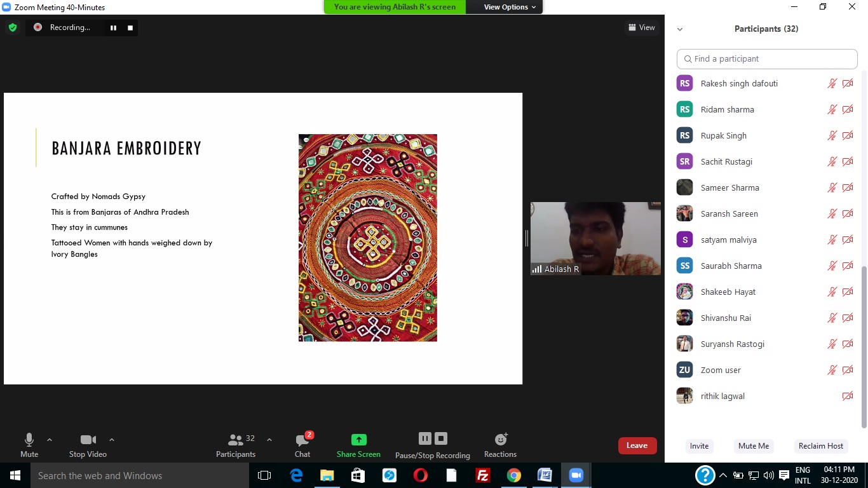The image size is (868, 488).
Task: Stop recording in the bottom toolbar
Action: tap(442, 438)
